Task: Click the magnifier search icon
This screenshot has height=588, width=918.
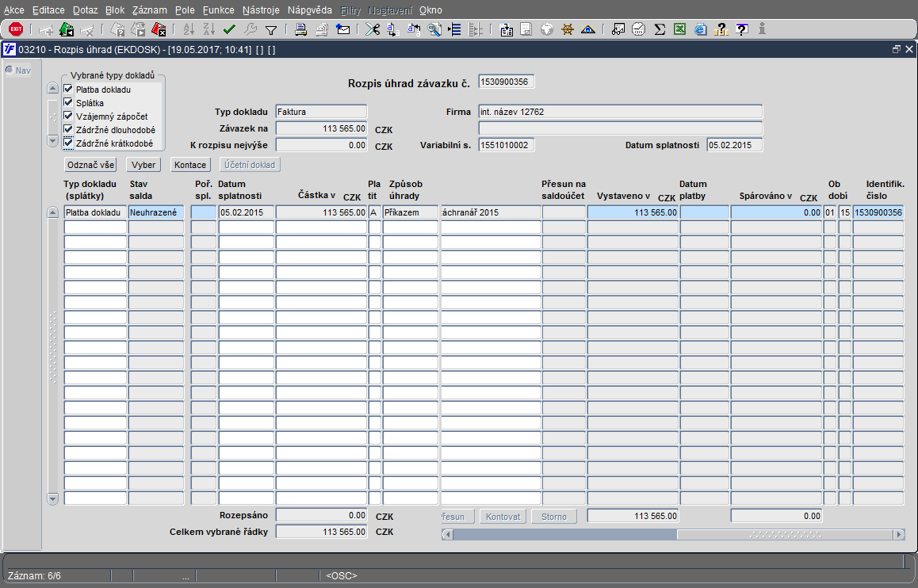Action: pyautogui.click(x=434, y=29)
